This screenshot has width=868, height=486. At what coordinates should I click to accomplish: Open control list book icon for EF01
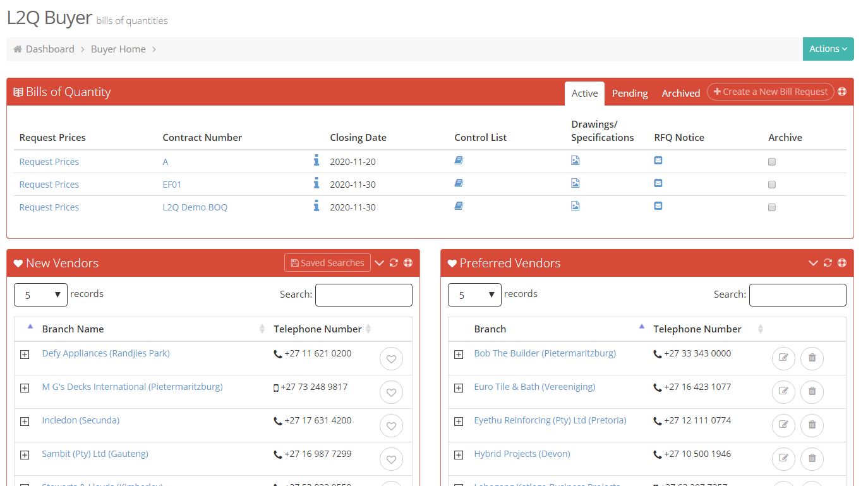459,183
